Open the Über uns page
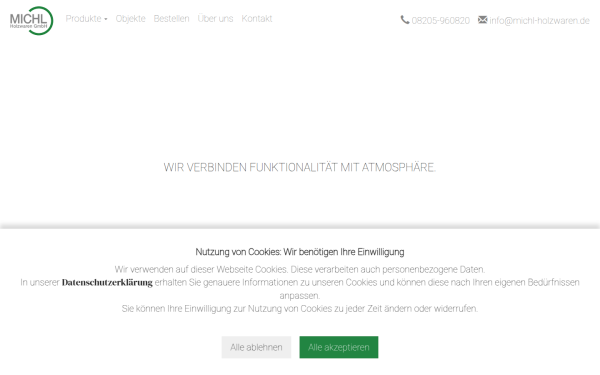The height and width of the screenshot is (375, 600). click(215, 18)
